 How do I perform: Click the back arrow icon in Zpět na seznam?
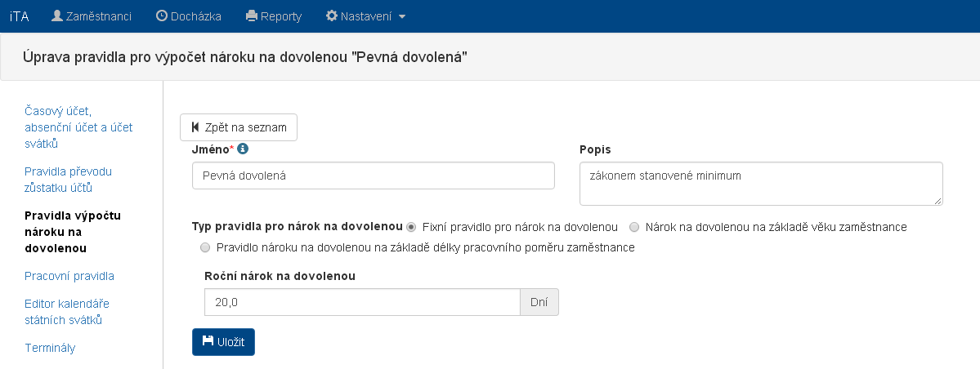click(x=195, y=127)
